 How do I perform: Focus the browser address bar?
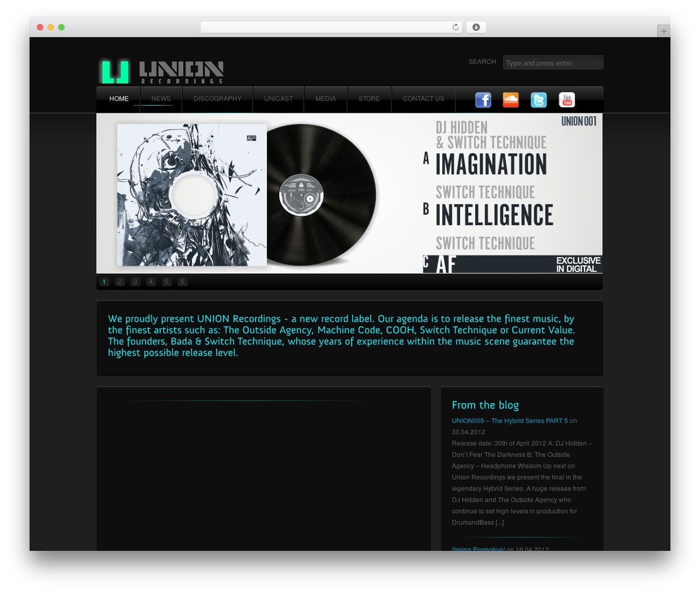[x=331, y=27]
